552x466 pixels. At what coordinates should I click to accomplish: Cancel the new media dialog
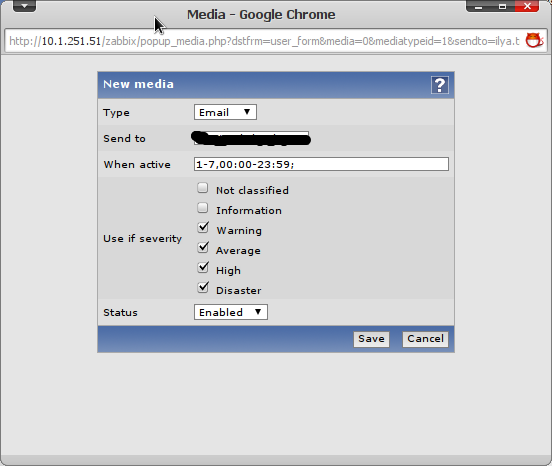click(x=425, y=339)
